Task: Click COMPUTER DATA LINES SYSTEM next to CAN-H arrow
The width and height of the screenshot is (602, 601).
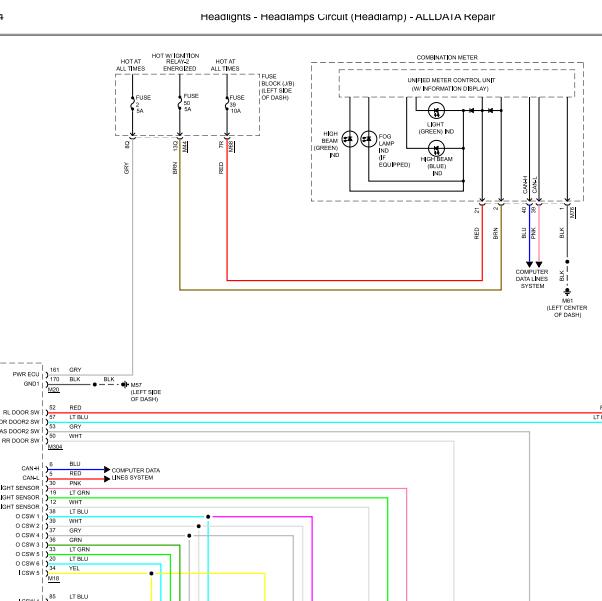Action: (x=136, y=474)
